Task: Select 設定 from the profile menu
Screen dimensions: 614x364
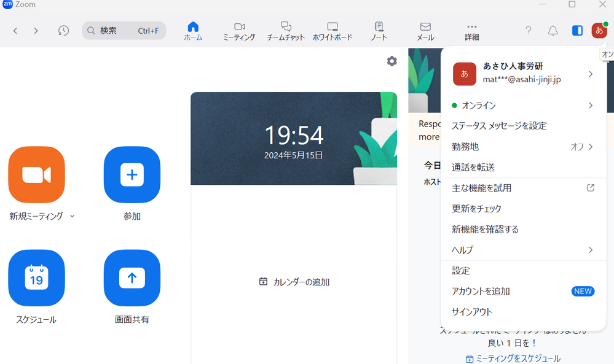Action: 461,271
